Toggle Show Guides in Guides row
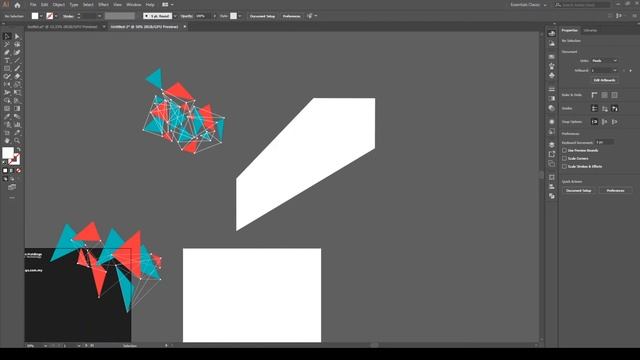Viewport: 640px width, 360px height. 594,108
